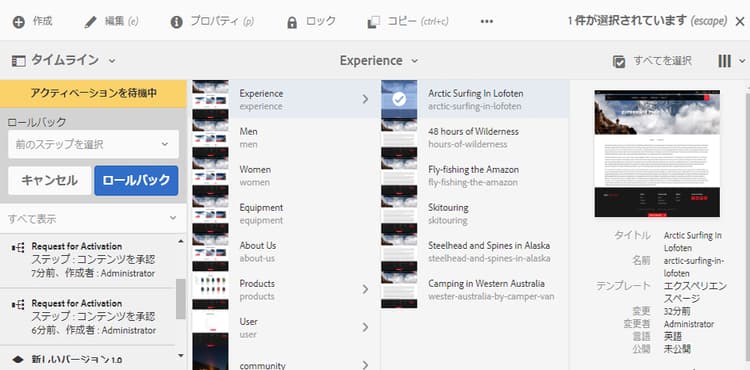This screenshot has height=370, width=750.
Task: Open the Timeline rail dropdown
Action: [x=112, y=61]
